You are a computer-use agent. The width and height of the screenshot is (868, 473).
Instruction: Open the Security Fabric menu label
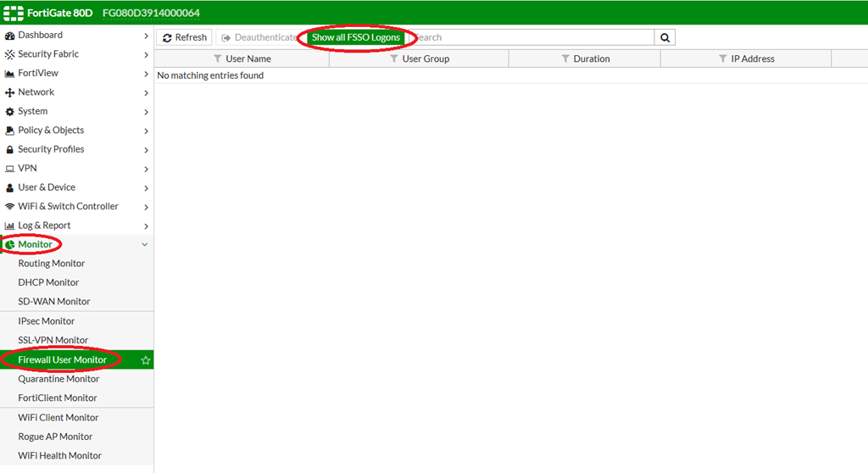(x=48, y=53)
